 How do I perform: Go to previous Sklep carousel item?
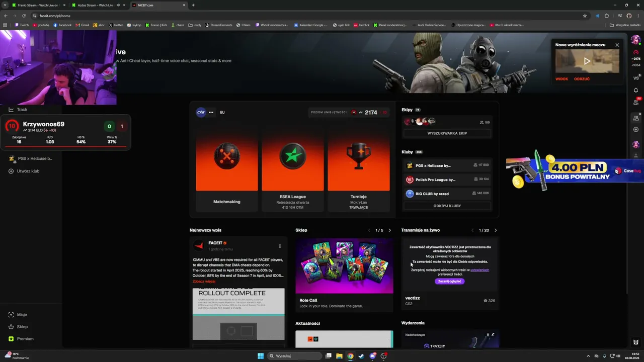[x=369, y=230]
